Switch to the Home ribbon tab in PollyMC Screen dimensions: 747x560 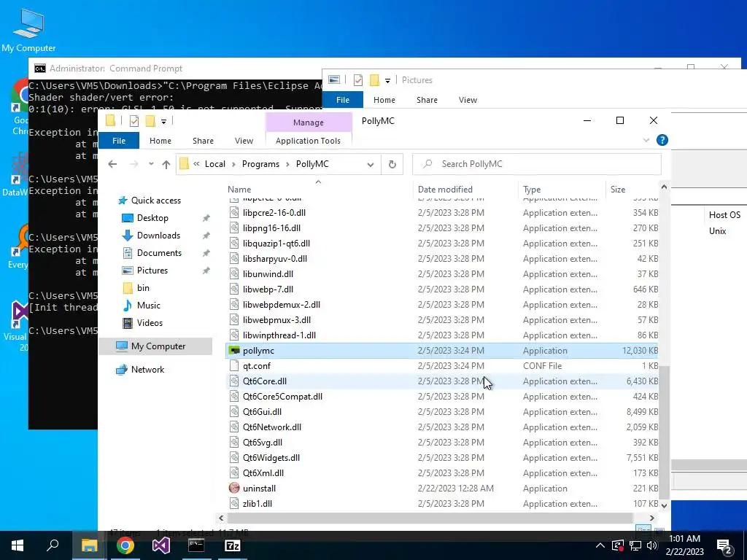pyautogui.click(x=160, y=141)
